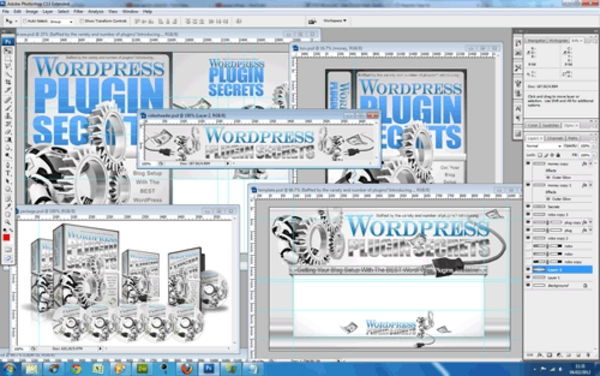Activate box.psd window title bar
Screen dimensions: 600x376
396,48
